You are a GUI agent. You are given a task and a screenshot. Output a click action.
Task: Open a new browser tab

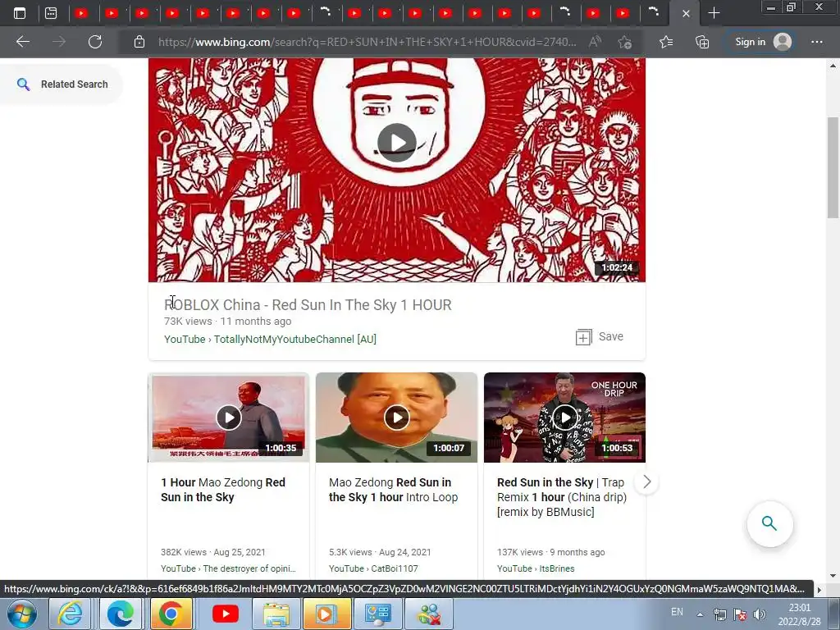(714, 13)
